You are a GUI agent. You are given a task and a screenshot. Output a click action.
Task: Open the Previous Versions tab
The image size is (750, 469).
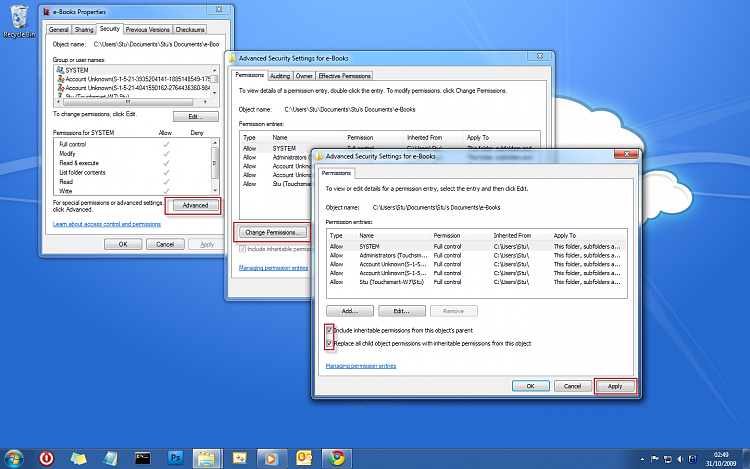(147, 30)
